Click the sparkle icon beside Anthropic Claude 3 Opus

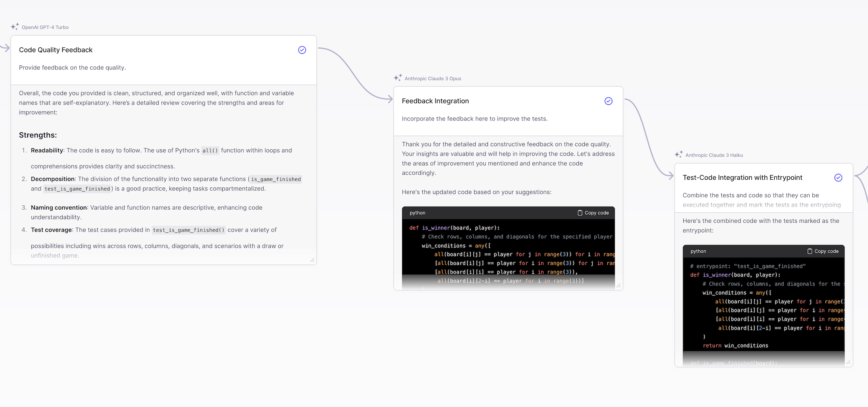[398, 78]
